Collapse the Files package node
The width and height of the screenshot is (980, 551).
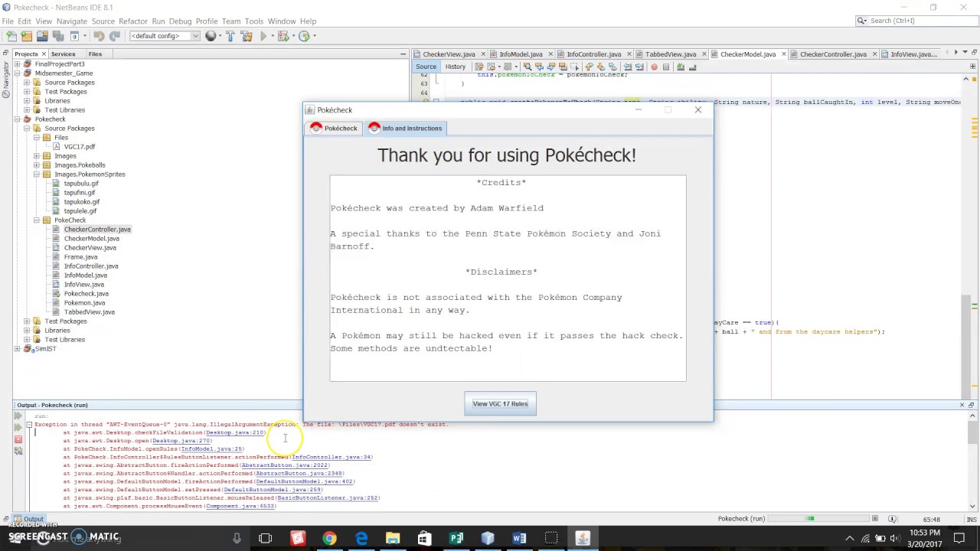pos(36,138)
